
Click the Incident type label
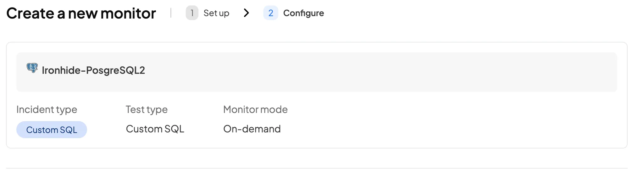click(47, 109)
